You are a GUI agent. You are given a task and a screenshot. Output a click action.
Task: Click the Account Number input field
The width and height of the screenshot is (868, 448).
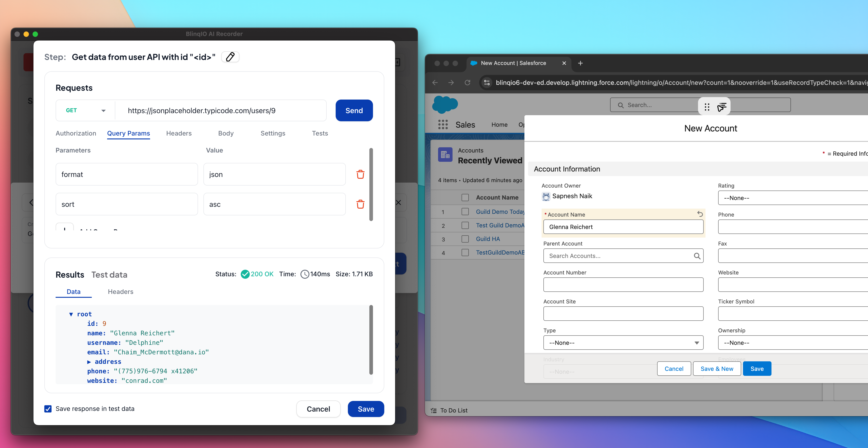pos(623,285)
